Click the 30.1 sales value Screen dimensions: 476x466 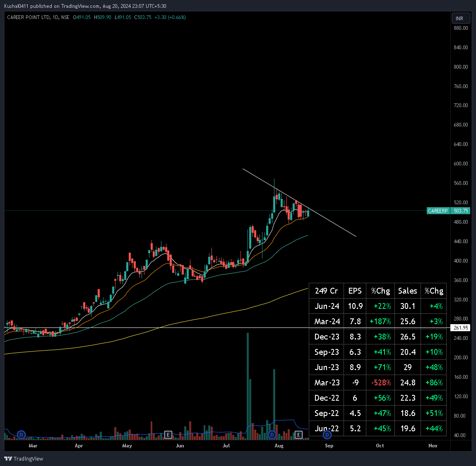(408, 306)
